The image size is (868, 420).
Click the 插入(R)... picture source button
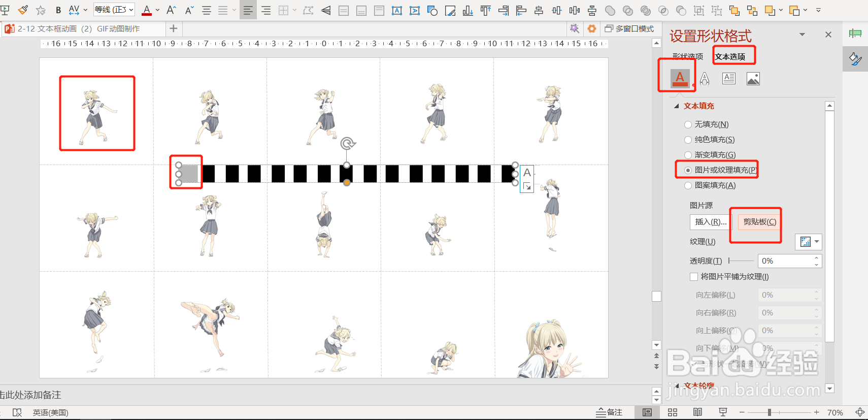tap(711, 222)
